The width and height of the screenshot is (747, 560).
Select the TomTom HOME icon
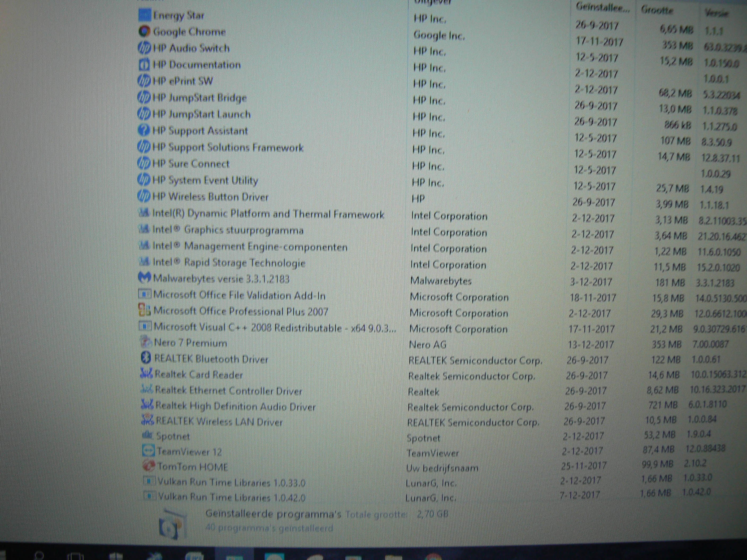click(149, 466)
